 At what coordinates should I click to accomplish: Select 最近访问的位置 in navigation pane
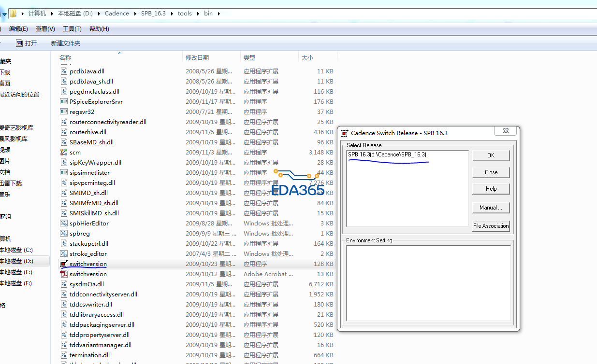pyautogui.click(x=19, y=95)
